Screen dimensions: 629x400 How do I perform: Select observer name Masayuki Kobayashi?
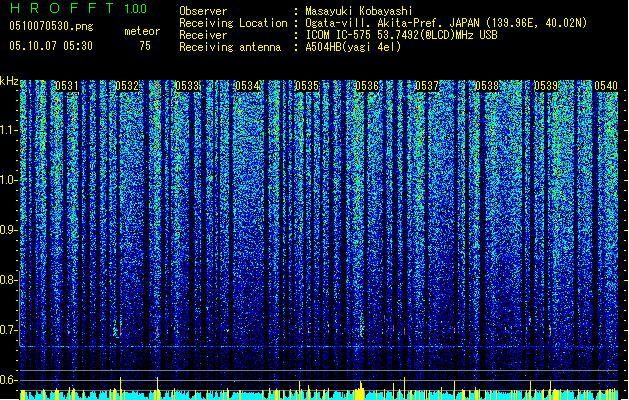[358, 11]
